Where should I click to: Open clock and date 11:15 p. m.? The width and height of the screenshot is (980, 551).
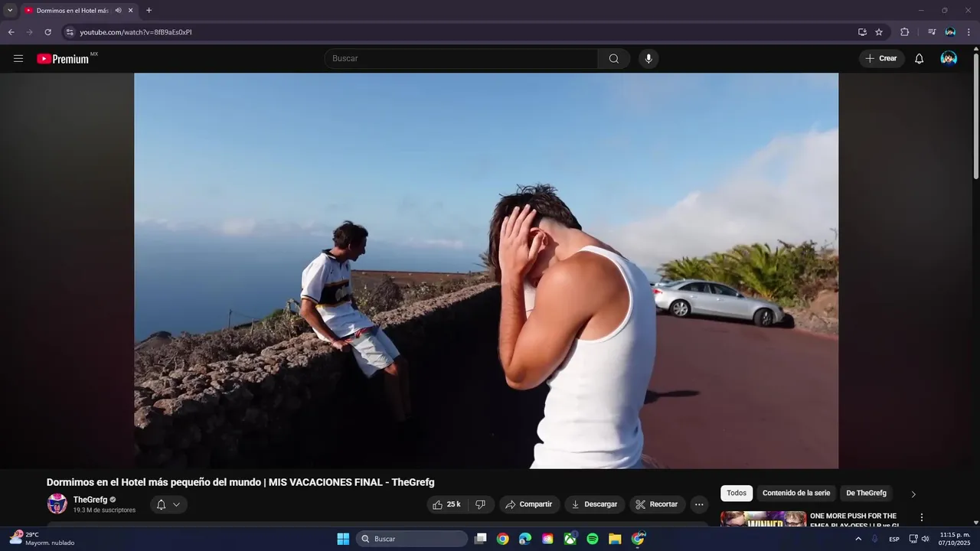pos(954,539)
